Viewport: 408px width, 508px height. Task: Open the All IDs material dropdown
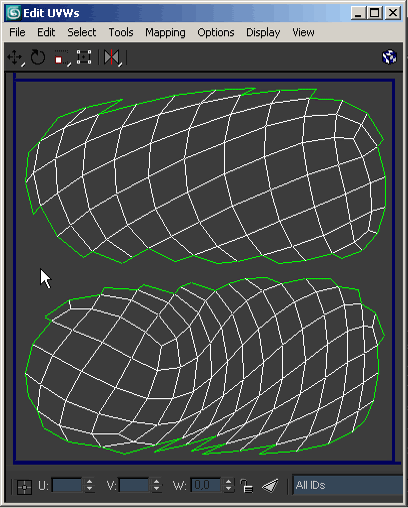coord(347,485)
